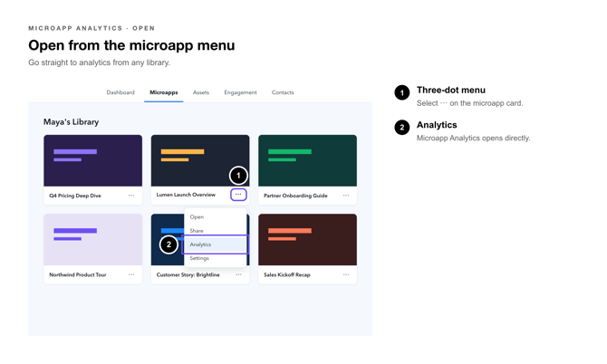This screenshot has width=607, height=364.
Task: Click 'Open from the microapp menu' heading
Action: pyautogui.click(x=131, y=45)
